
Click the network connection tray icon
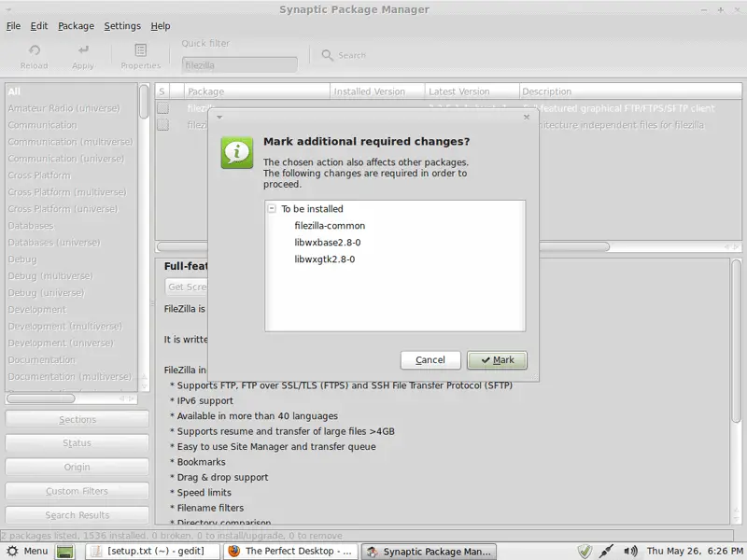click(x=607, y=552)
